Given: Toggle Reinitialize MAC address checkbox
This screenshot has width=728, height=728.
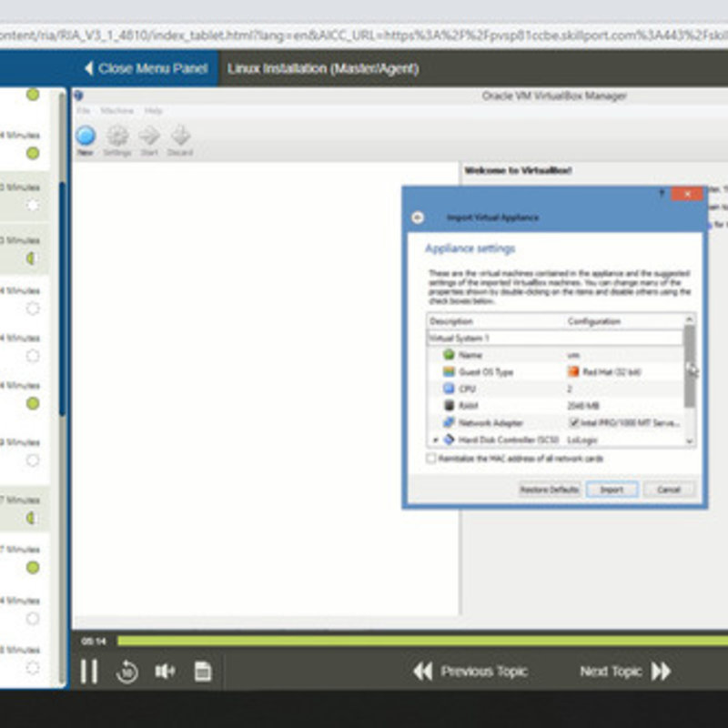Looking at the screenshot, I should click(431, 459).
